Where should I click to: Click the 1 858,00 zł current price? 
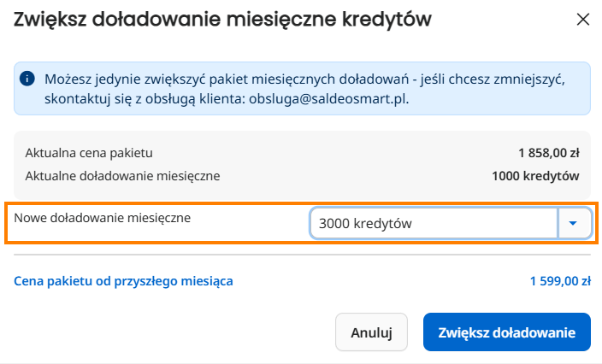tap(549, 153)
